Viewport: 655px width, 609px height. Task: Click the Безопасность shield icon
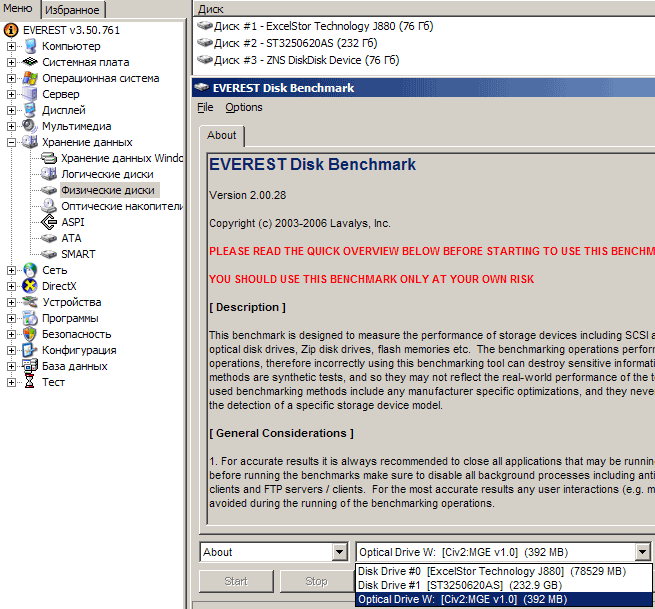(30, 334)
